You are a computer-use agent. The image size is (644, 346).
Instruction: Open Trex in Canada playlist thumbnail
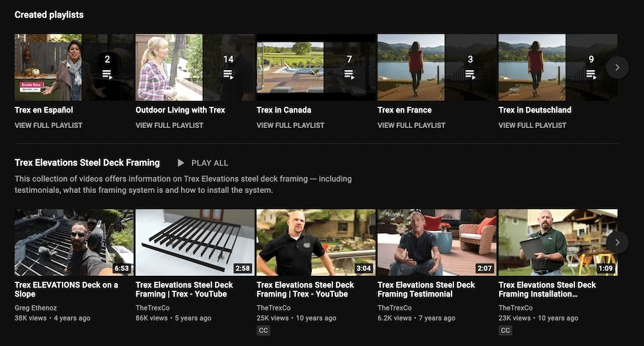(x=316, y=68)
